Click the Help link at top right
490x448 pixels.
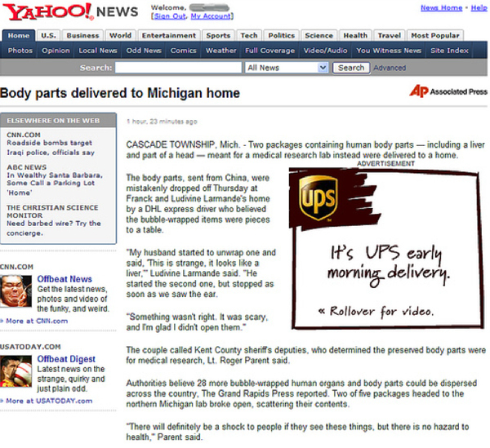tap(479, 8)
